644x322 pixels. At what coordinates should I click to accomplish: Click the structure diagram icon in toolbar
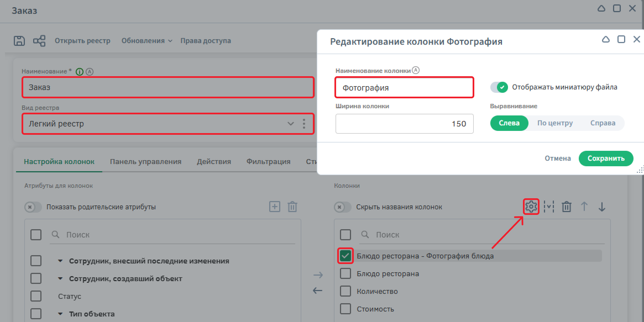pos(39,41)
